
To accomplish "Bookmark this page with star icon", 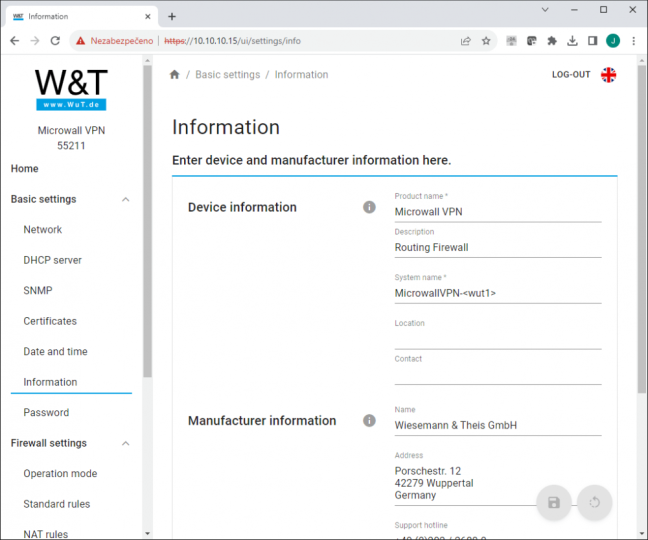I will [486, 40].
